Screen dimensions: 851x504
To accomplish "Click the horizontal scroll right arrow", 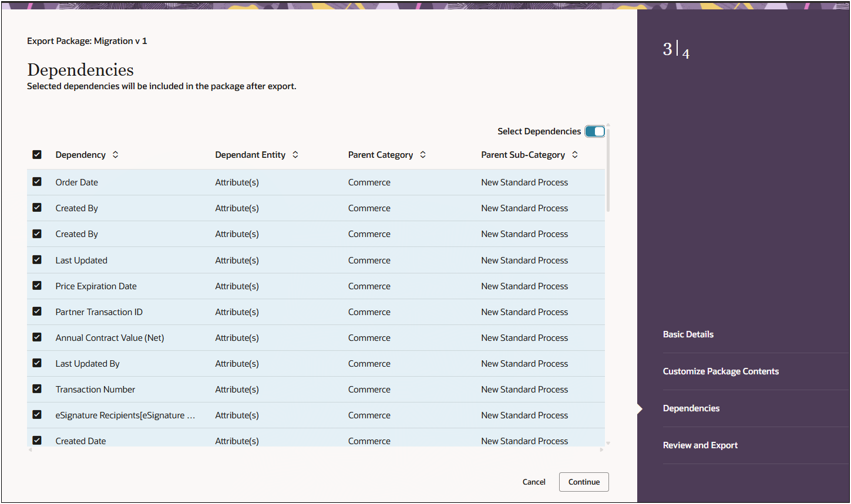I will pos(601,450).
